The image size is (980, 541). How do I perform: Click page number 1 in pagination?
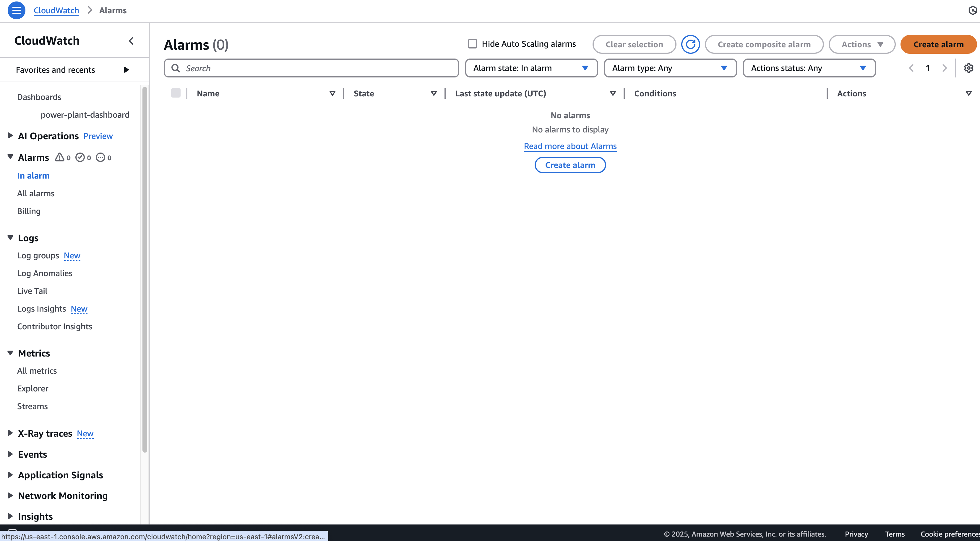(928, 68)
